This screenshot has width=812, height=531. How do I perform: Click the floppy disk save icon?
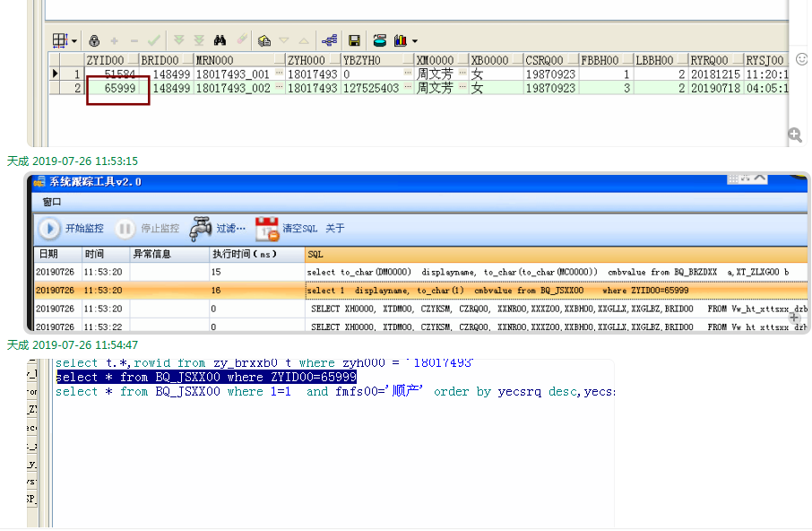coord(354,40)
